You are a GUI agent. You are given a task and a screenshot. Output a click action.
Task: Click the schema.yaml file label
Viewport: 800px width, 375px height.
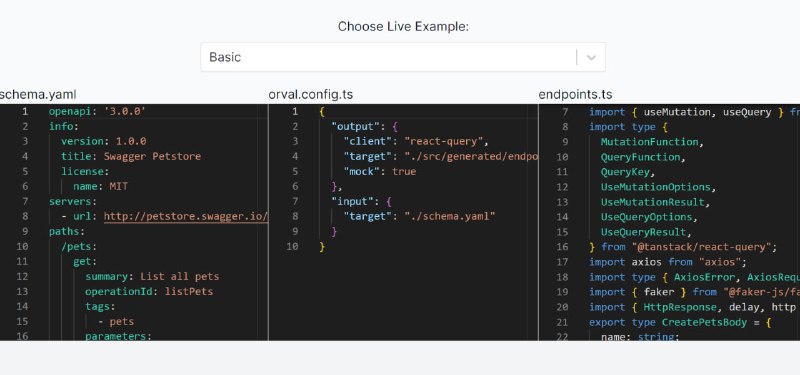point(38,94)
